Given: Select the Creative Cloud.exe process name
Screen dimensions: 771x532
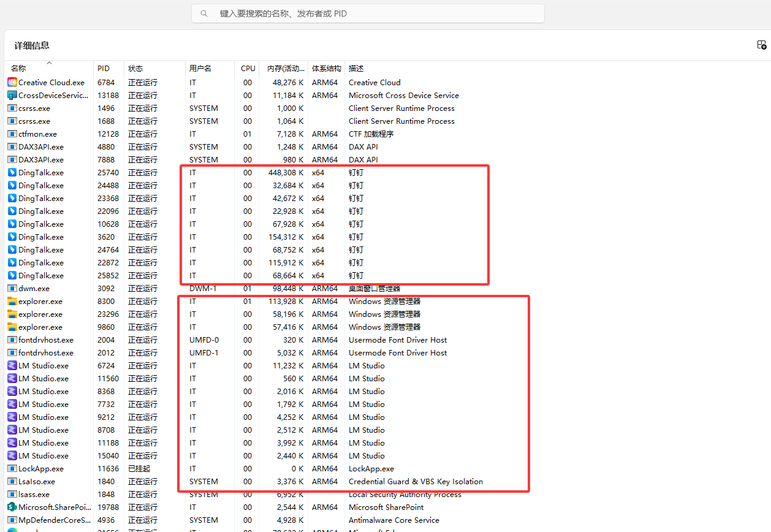Looking at the screenshot, I should click(x=51, y=82).
